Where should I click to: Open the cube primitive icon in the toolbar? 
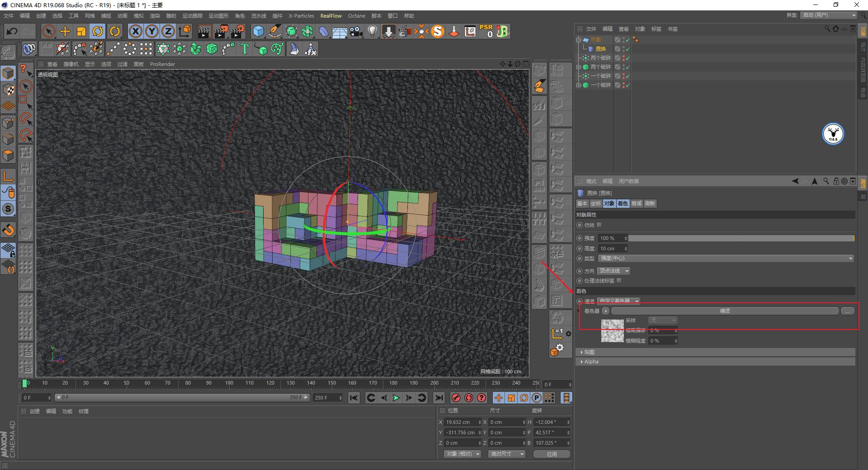click(x=258, y=31)
